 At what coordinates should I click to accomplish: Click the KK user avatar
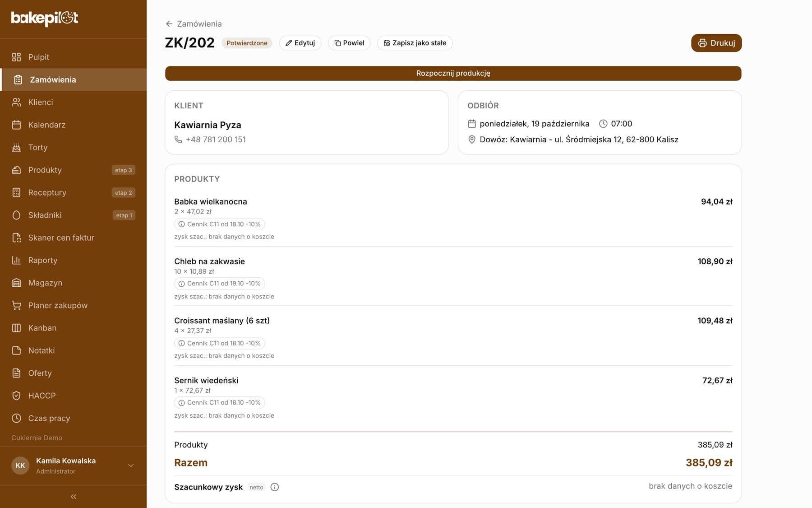click(20, 466)
